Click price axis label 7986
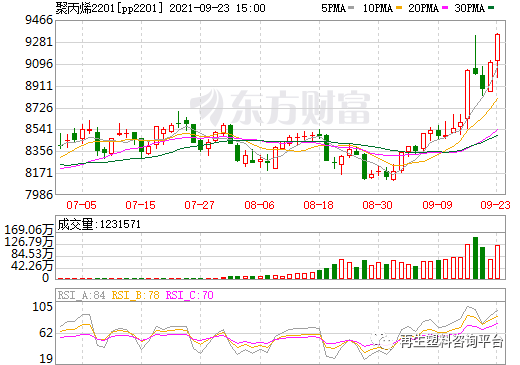The height and width of the screenshot is (365, 520). (39, 194)
